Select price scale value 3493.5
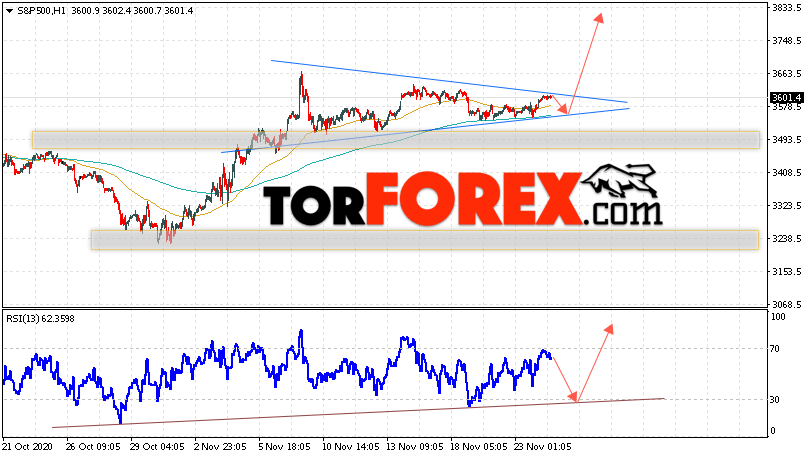The height and width of the screenshot is (458, 808). [787, 140]
